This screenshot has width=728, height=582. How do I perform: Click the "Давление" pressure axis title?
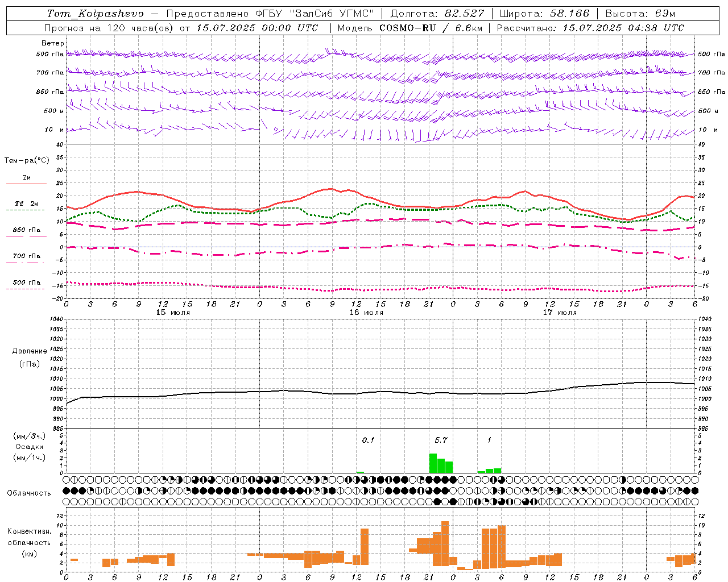click(30, 351)
